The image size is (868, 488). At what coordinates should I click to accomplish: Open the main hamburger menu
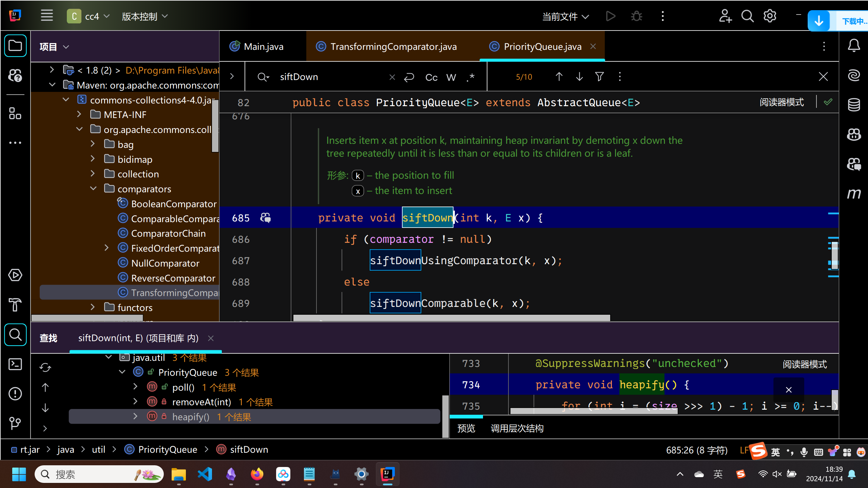(x=47, y=16)
